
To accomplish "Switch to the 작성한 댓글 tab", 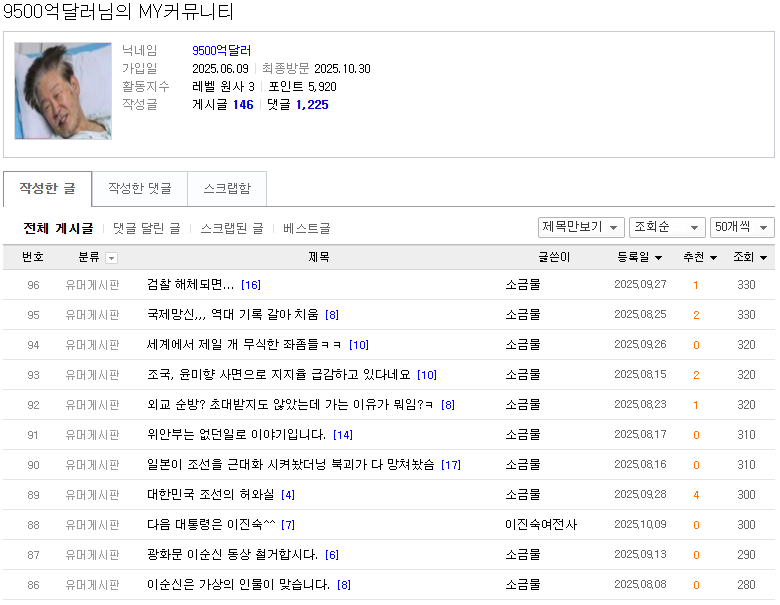I will click(x=139, y=188).
